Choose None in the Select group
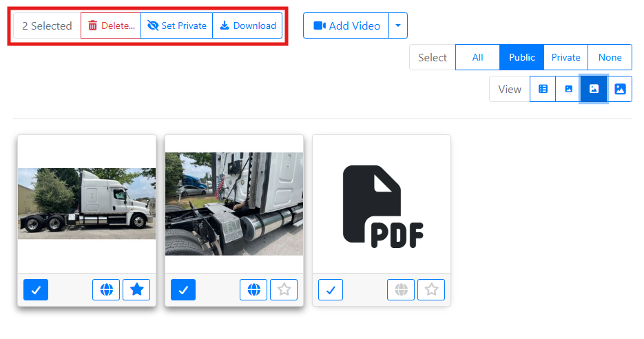The height and width of the screenshot is (339, 644). pyautogui.click(x=610, y=57)
